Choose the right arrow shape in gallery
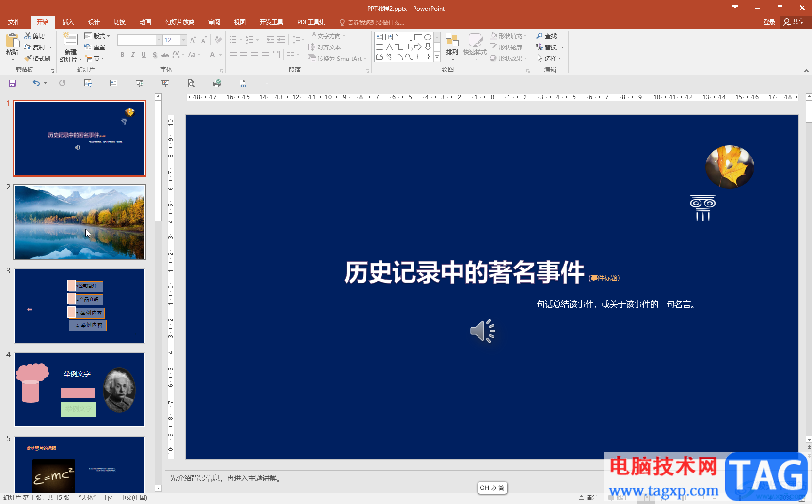The image size is (812, 504). 418,47
